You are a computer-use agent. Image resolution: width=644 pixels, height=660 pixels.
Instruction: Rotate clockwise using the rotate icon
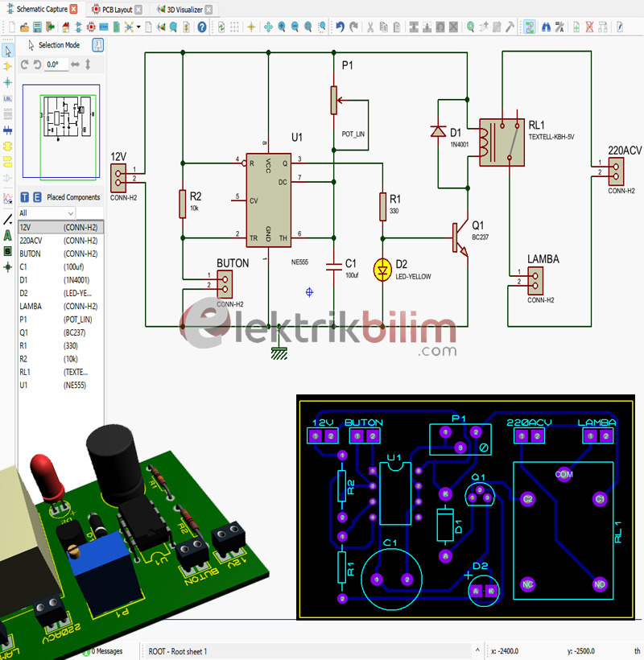point(24,64)
